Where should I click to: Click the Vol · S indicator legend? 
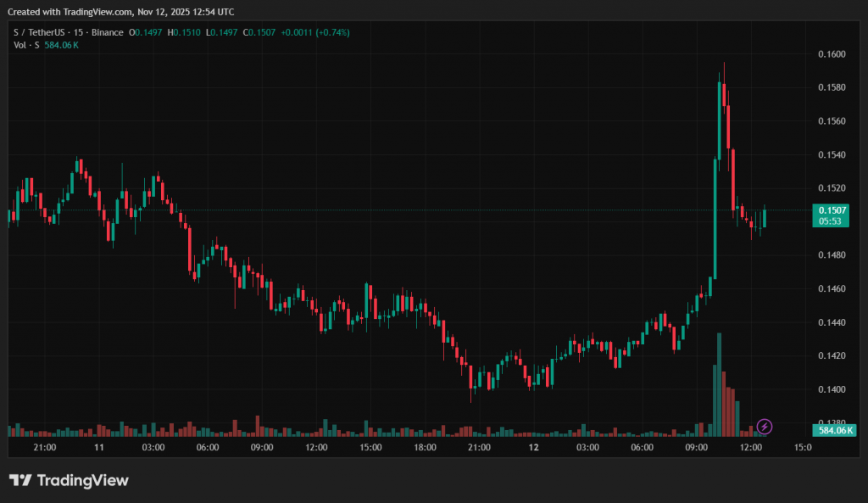point(23,44)
